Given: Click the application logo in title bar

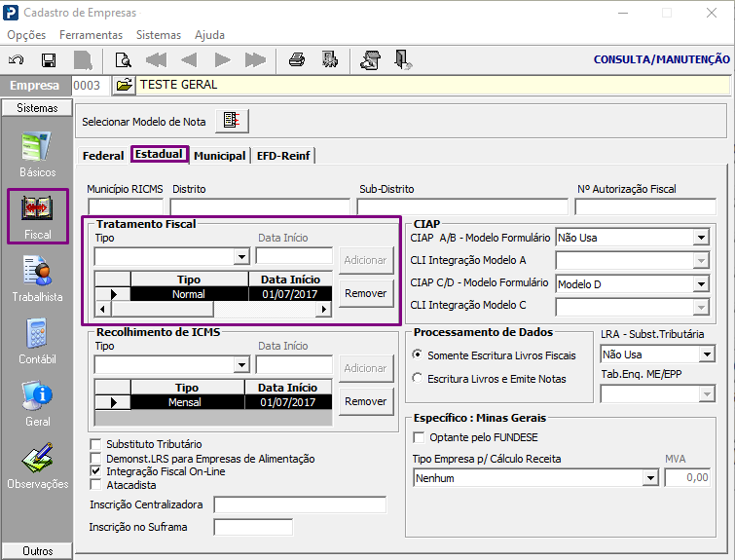Looking at the screenshot, I should [11, 13].
